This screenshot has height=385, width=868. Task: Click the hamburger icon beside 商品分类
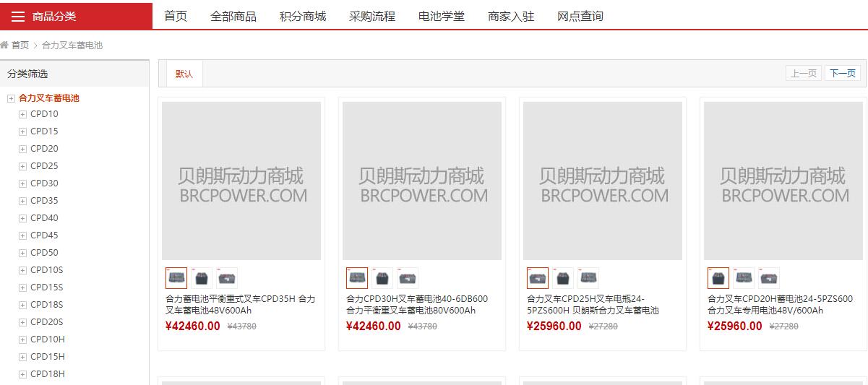(x=18, y=17)
